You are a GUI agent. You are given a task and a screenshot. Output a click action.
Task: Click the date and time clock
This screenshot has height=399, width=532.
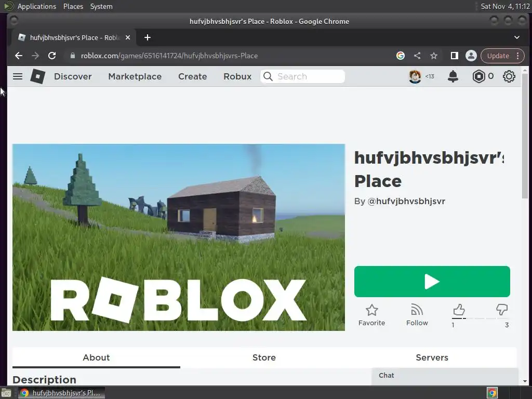coord(505,6)
